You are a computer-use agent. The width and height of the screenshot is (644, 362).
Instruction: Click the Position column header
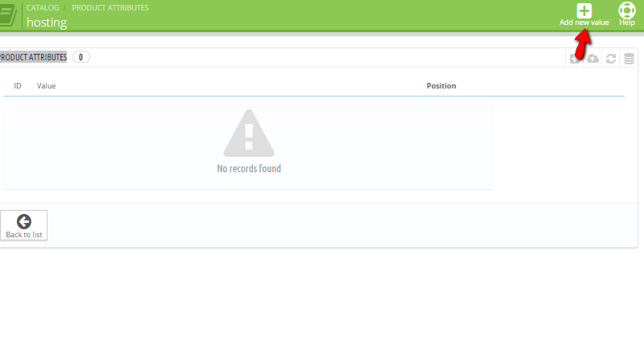pos(441,86)
